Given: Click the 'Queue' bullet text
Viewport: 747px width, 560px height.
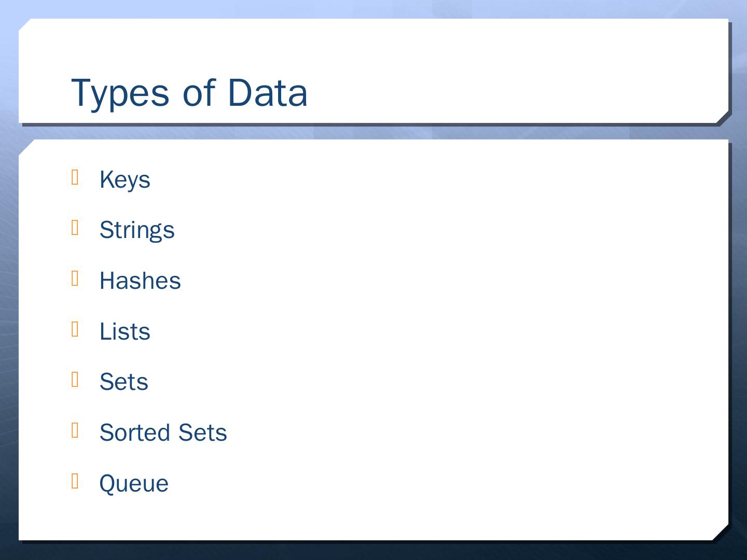Looking at the screenshot, I should coord(134,484).
